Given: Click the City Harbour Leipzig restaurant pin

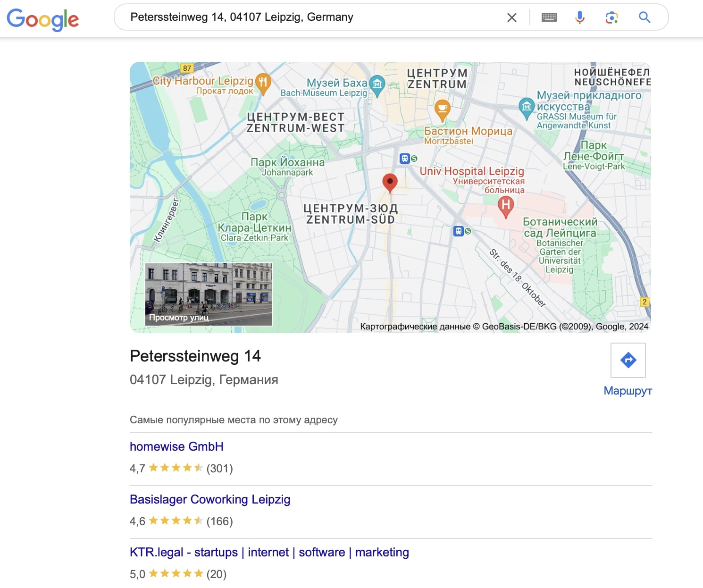Looking at the screenshot, I should 263,84.
